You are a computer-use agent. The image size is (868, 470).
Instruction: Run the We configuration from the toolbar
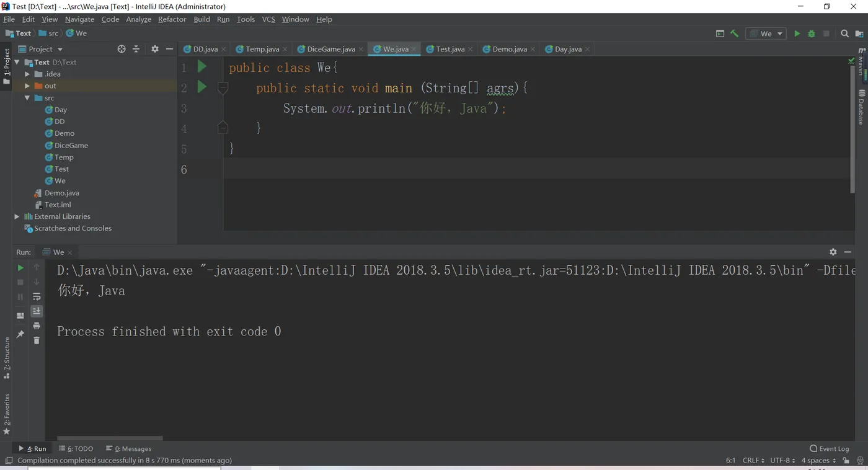pos(797,33)
